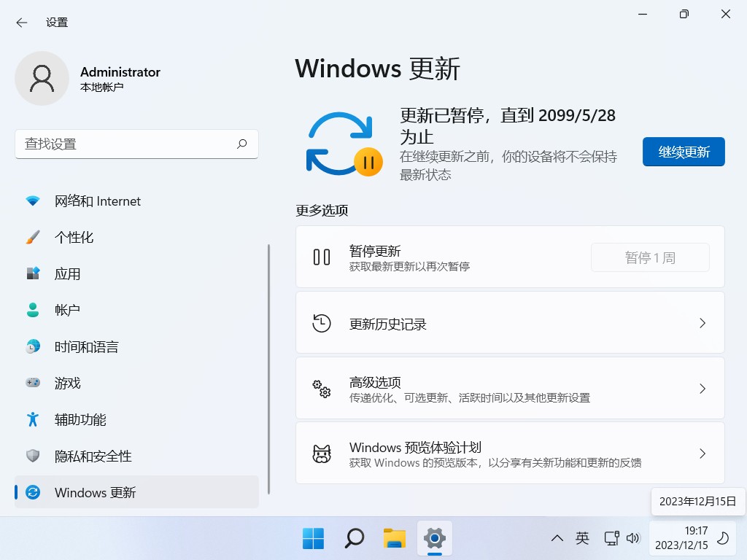Click the 继续更新 button
Image resolution: width=747 pixels, height=560 pixels.
[684, 152]
